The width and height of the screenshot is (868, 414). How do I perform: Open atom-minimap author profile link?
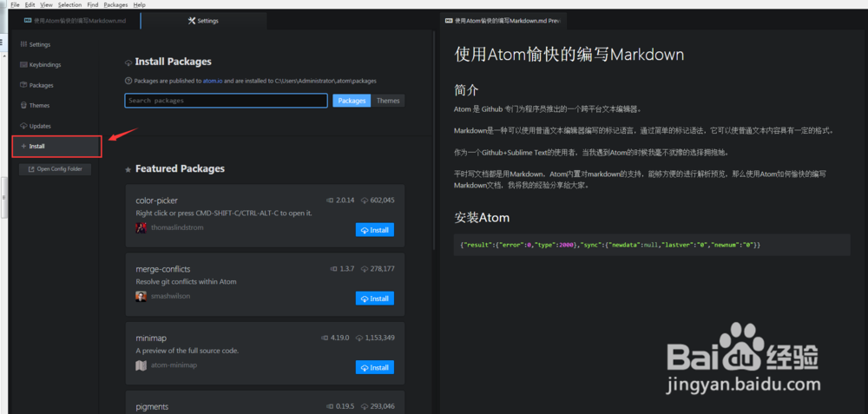[174, 365]
